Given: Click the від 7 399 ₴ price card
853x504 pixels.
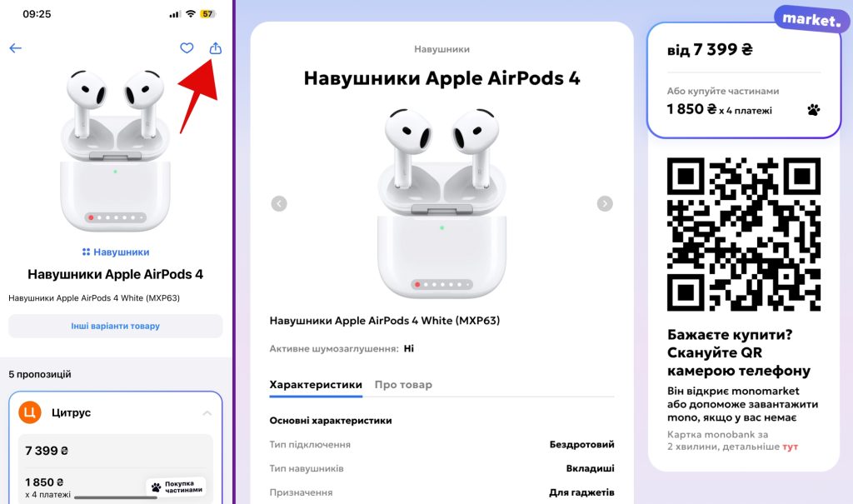Looking at the screenshot, I should pyautogui.click(x=744, y=80).
